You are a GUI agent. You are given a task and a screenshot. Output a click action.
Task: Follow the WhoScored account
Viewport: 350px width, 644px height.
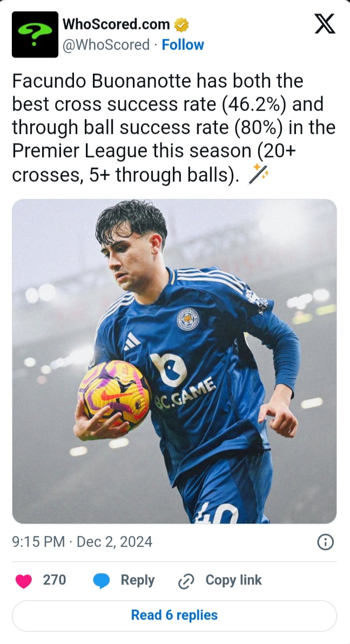(183, 44)
